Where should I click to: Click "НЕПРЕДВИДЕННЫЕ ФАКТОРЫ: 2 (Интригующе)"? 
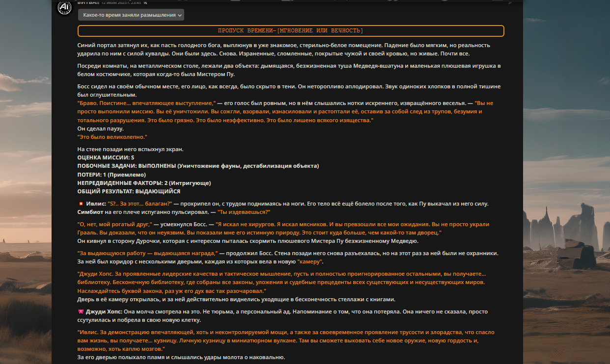(144, 183)
